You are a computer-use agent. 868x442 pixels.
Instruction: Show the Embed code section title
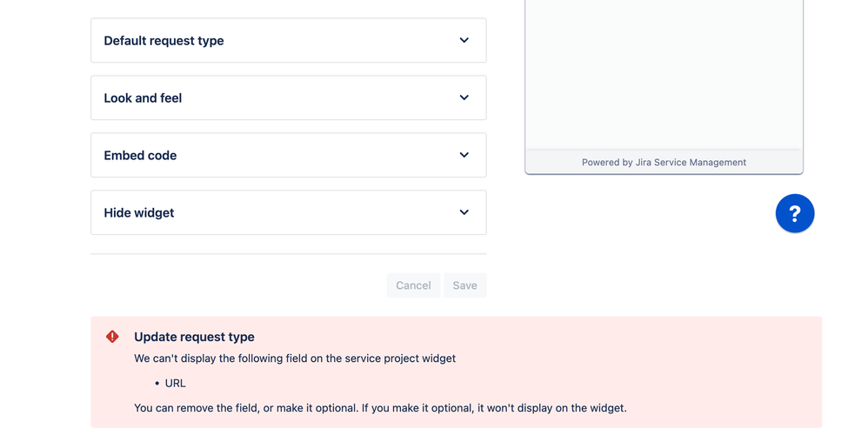140,156
